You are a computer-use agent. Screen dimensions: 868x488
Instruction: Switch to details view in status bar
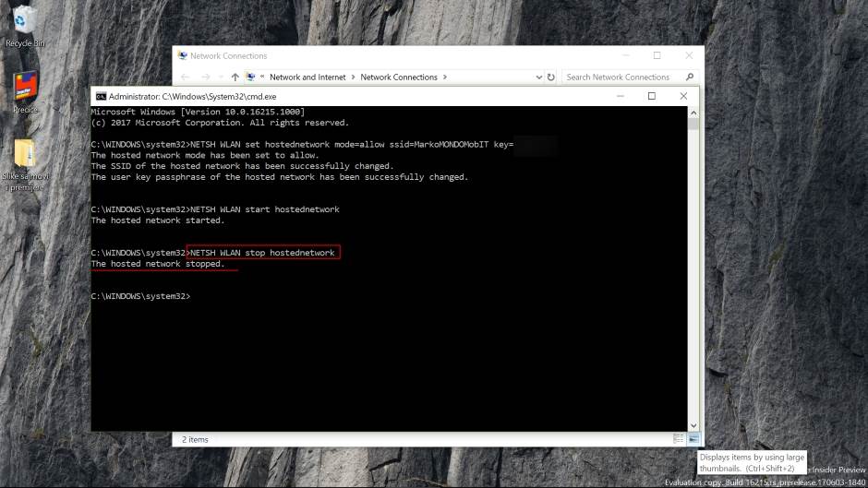(679, 439)
